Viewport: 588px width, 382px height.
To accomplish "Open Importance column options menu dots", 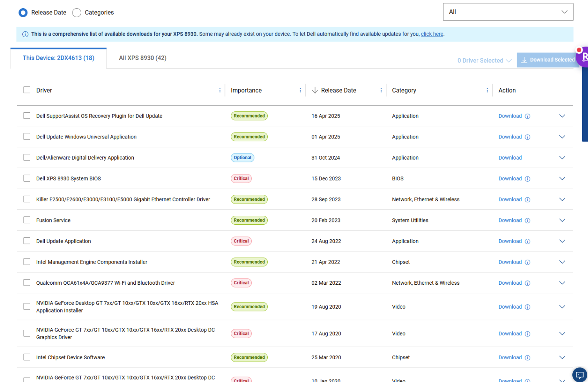I will [x=300, y=90].
